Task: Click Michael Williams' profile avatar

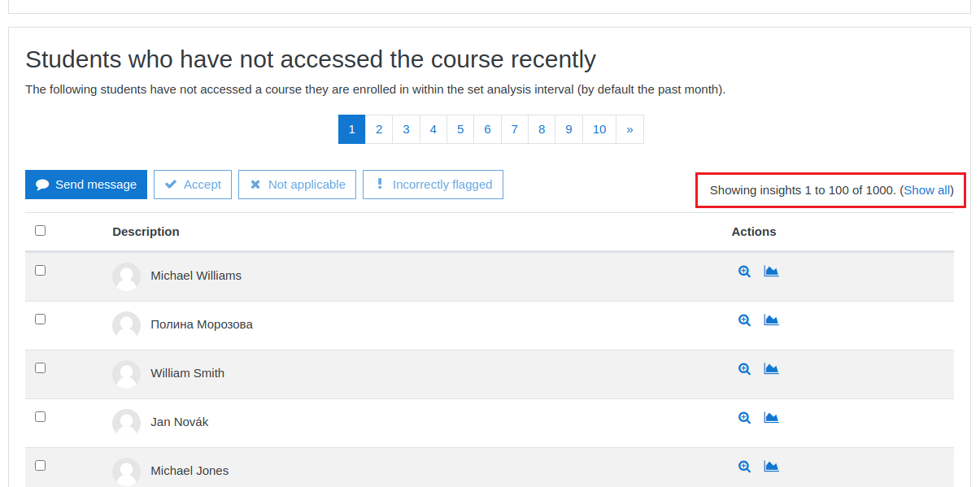Action: point(126,276)
